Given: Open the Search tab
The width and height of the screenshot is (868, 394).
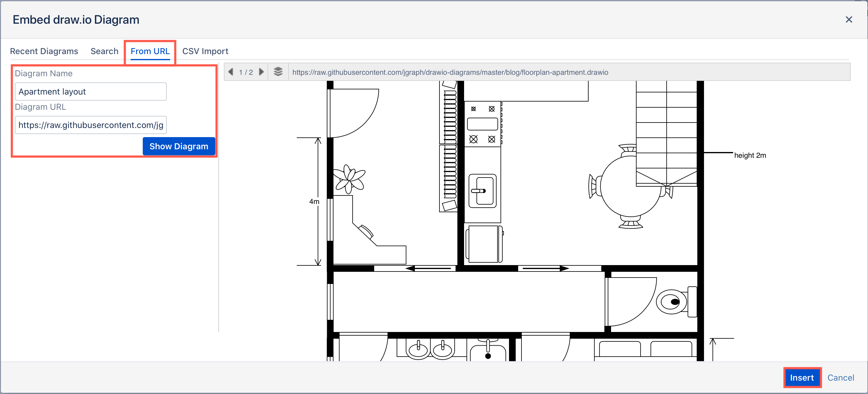Looking at the screenshot, I should (x=104, y=51).
